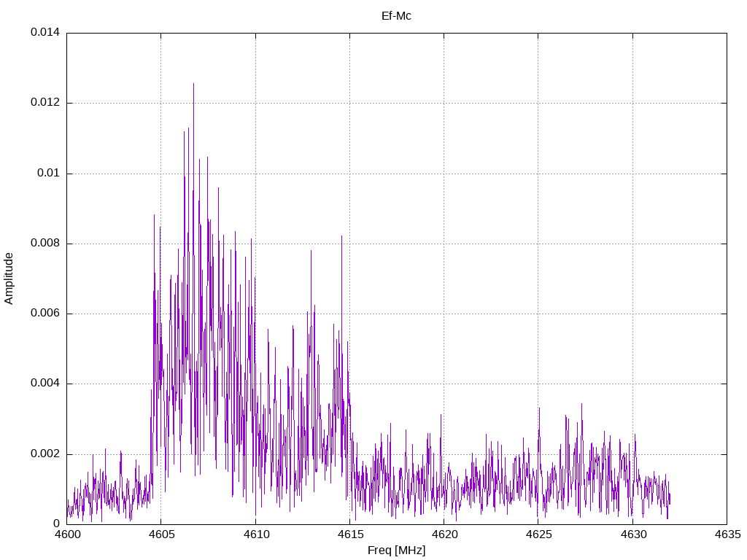Select the 4605 x-axis tick label

tap(161, 534)
